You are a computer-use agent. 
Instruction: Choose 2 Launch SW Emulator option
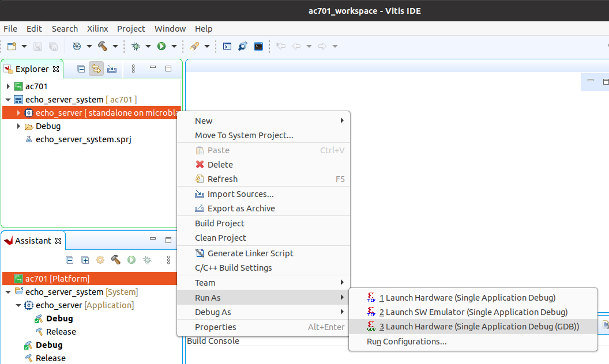[473, 312]
